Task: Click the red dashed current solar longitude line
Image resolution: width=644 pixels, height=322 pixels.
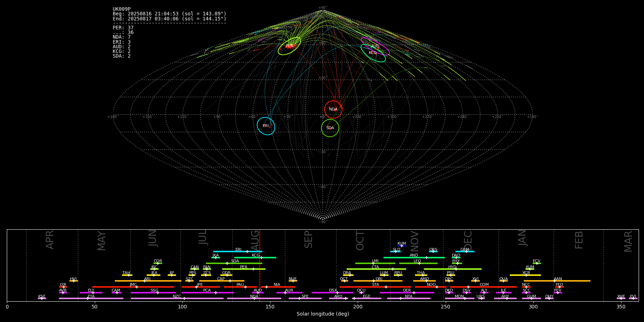Action: pyautogui.click(x=260, y=265)
